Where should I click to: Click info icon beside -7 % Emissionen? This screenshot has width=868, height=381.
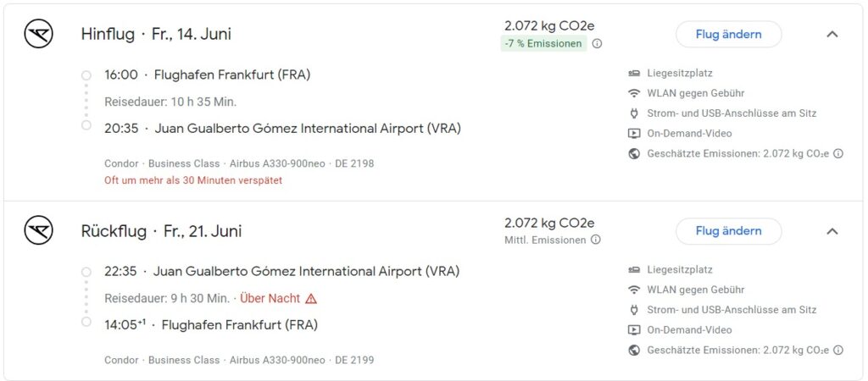(597, 44)
